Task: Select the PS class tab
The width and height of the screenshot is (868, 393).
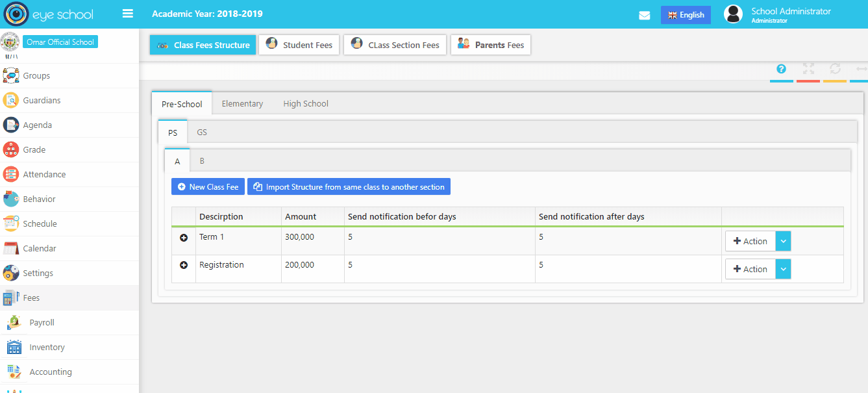Action: pos(173,133)
